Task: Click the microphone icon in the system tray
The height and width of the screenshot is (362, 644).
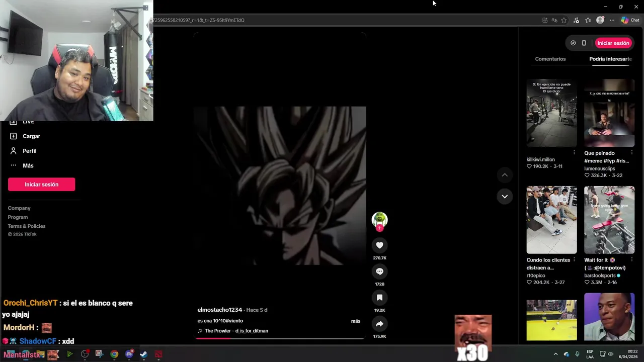Action: tap(577, 354)
